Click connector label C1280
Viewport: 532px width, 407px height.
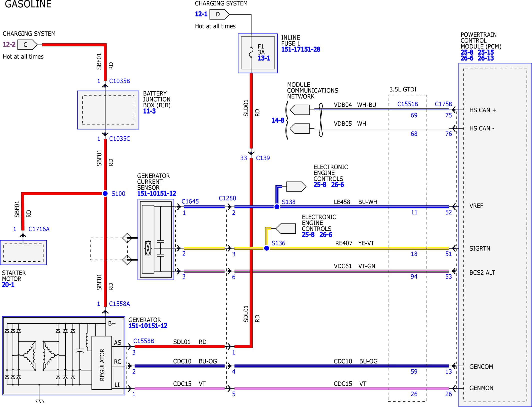[x=227, y=198]
